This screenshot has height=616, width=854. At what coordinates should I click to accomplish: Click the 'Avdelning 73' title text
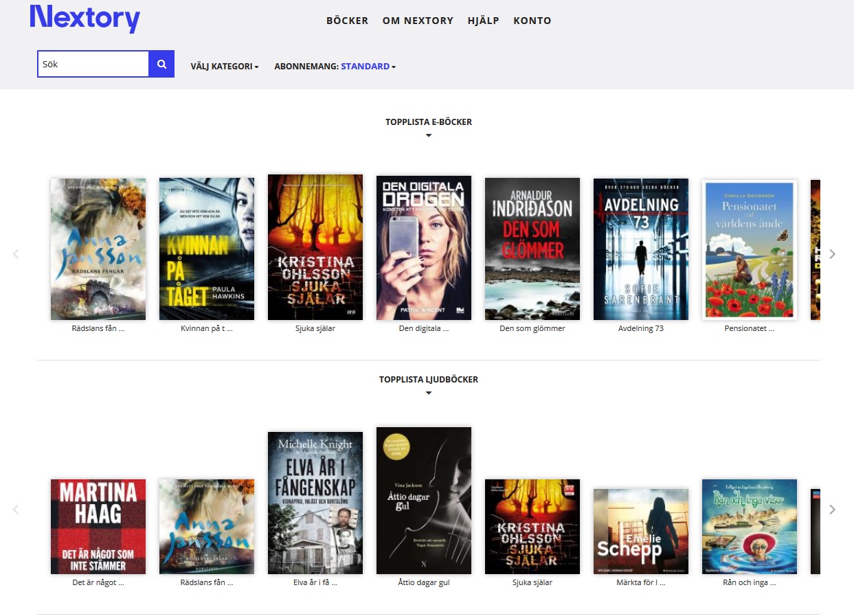click(641, 328)
